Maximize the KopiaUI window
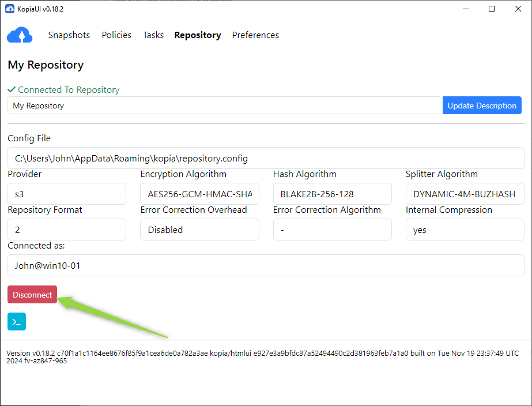The width and height of the screenshot is (532, 406). pos(492,9)
